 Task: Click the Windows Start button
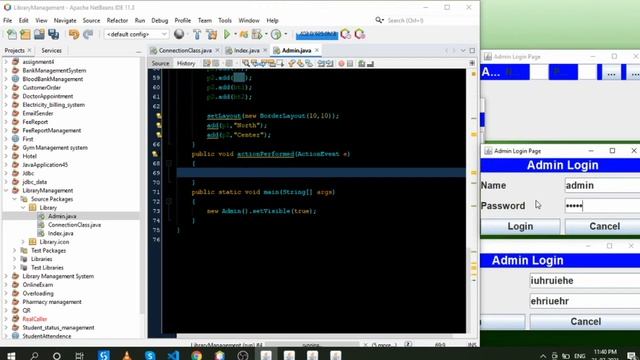coord(11,356)
